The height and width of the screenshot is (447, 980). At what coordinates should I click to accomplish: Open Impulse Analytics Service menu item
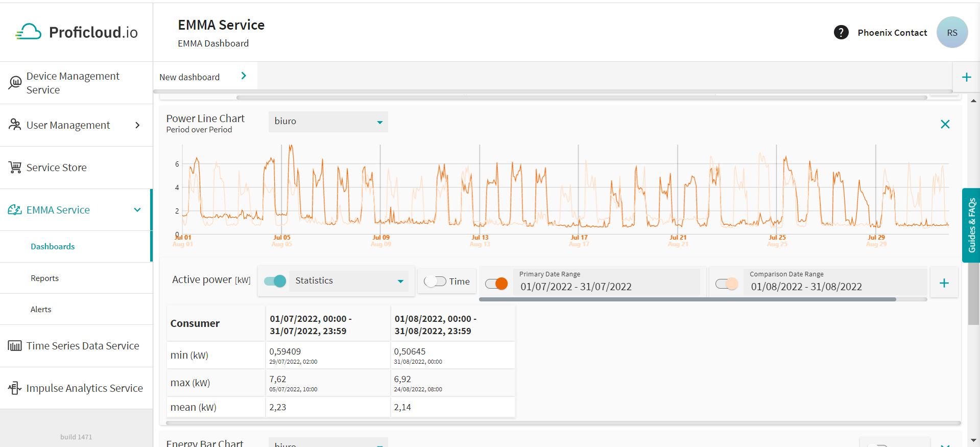point(76,388)
